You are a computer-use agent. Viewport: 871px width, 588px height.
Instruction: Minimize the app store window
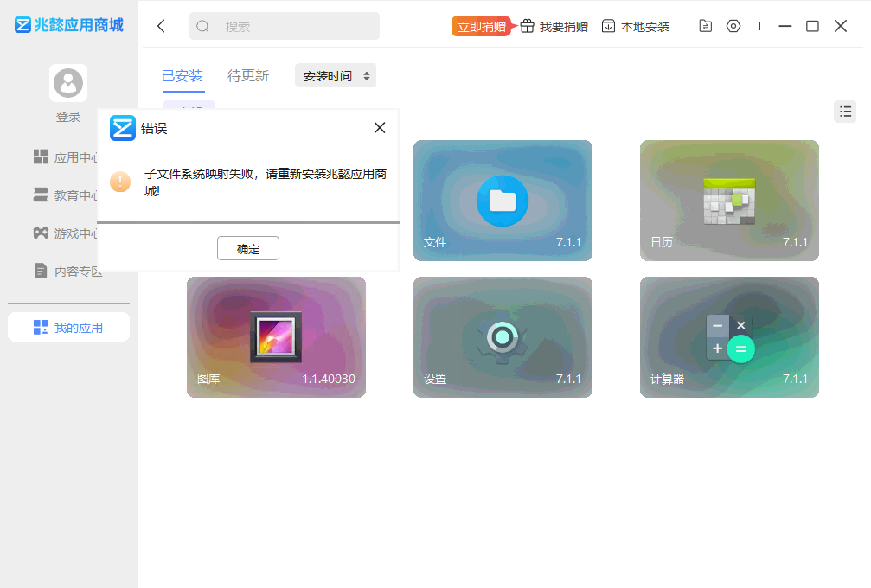pyautogui.click(x=785, y=26)
